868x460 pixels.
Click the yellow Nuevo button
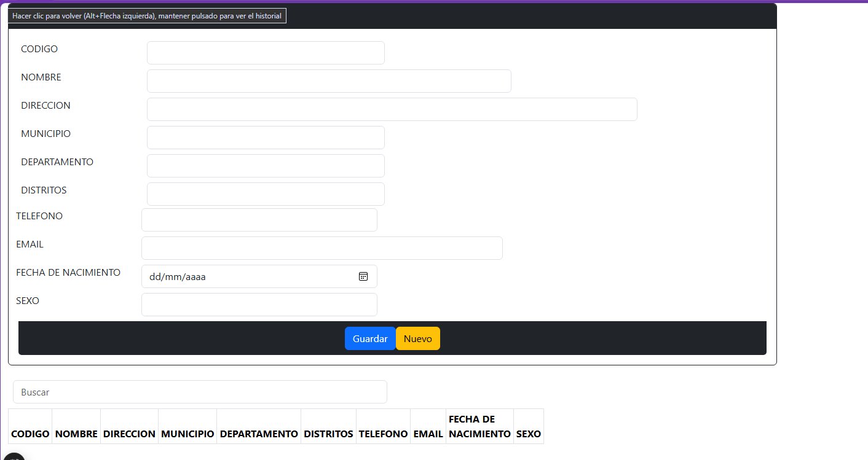(x=418, y=338)
